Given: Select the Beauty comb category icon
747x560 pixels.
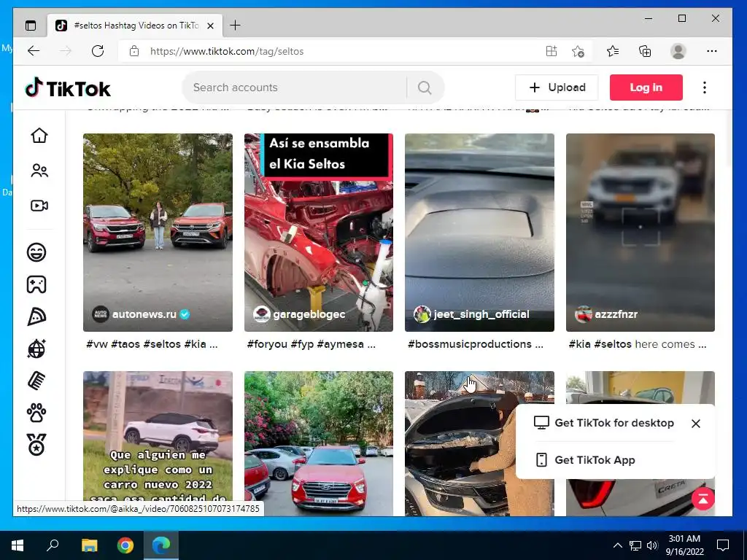Looking at the screenshot, I should pyautogui.click(x=36, y=381).
